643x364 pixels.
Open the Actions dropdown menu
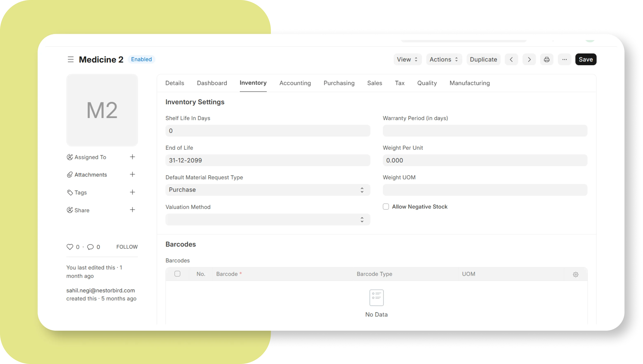point(444,59)
